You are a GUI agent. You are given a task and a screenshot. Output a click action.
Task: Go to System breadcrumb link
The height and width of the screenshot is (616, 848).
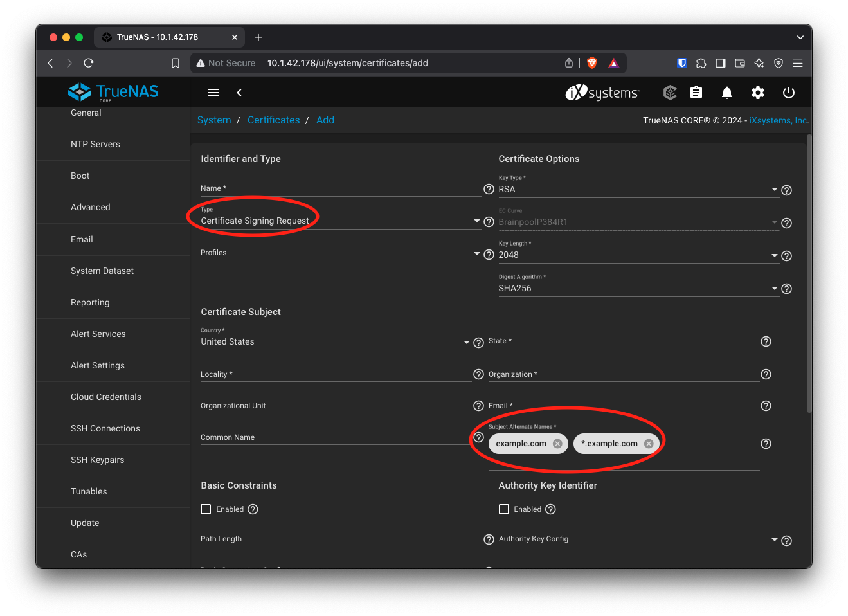pyautogui.click(x=214, y=120)
